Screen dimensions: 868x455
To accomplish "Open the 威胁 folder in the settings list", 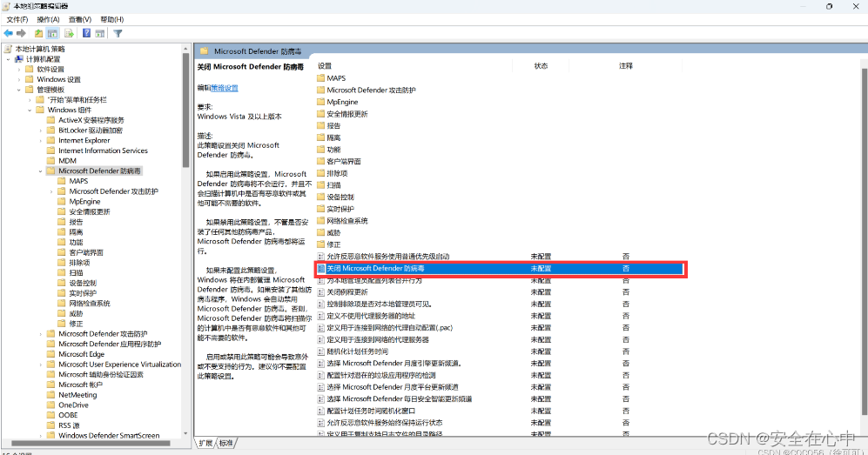I will tap(333, 233).
